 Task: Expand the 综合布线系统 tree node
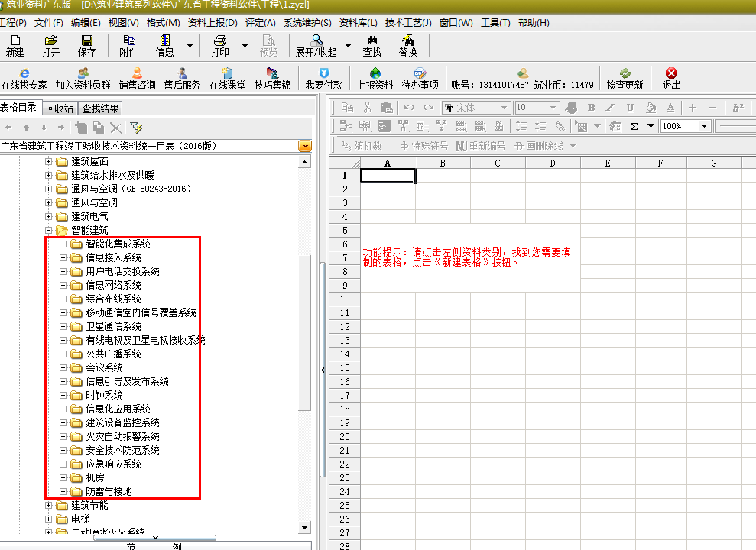pyautogui.click(x=63, y=299)
